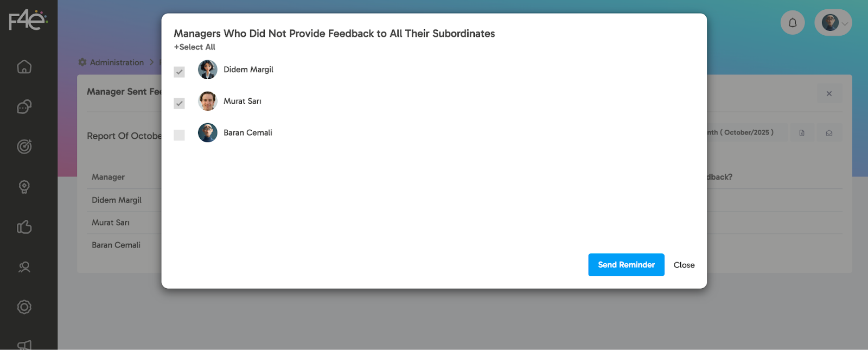The width and height of the screenshot is (868, 350).
Task: Click the person search sidebar icon
Action: pyautogui.click(x=24, y=267)
